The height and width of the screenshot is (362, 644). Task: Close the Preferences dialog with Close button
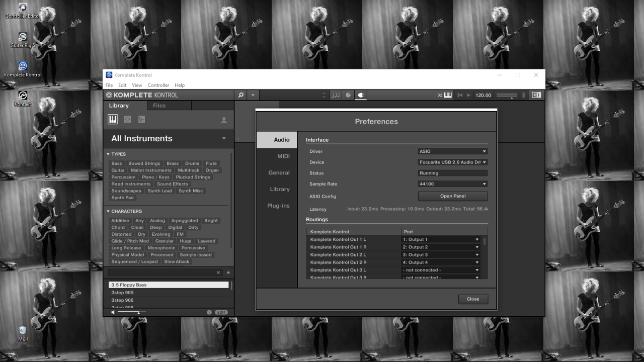[473, 299]
